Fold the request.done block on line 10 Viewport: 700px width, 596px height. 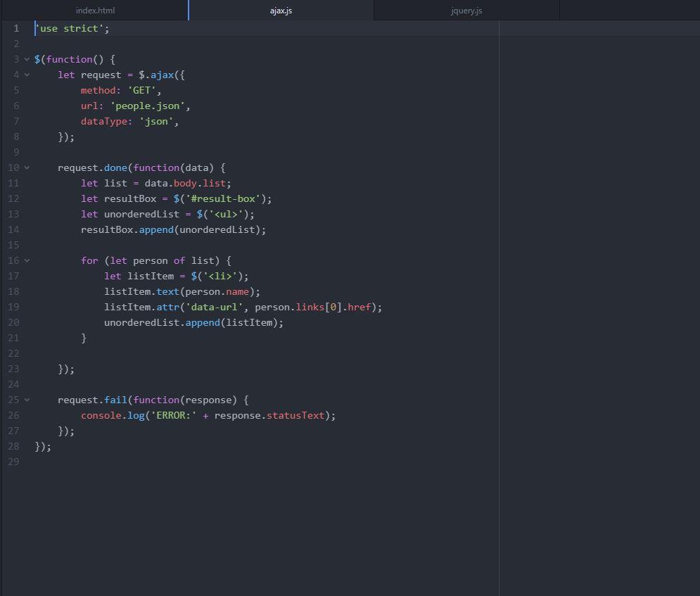pyautogui.click(x=27, y=168)
